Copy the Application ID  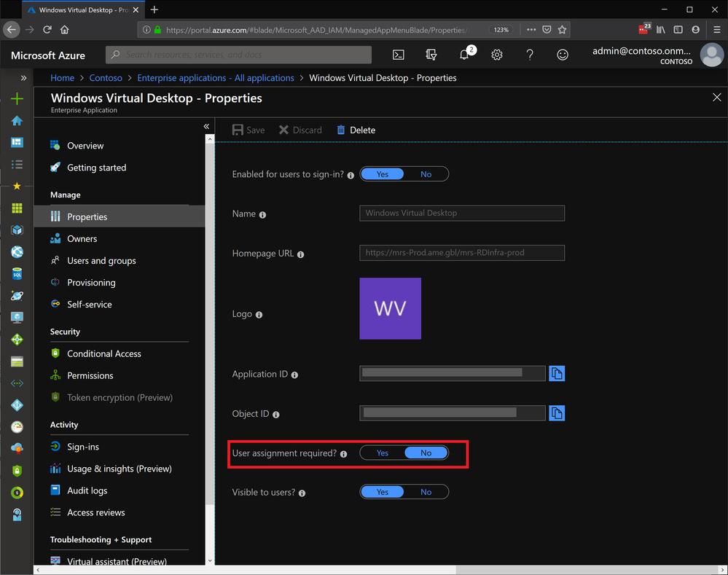(557, 373)
